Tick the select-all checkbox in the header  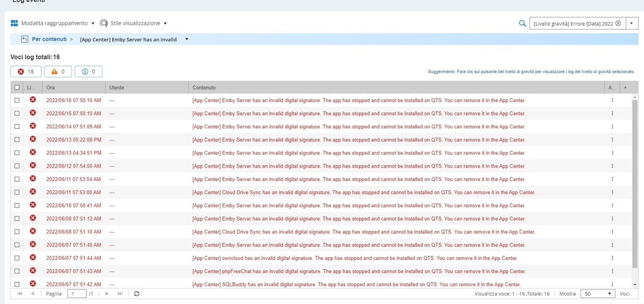click(x=17, y=88)
